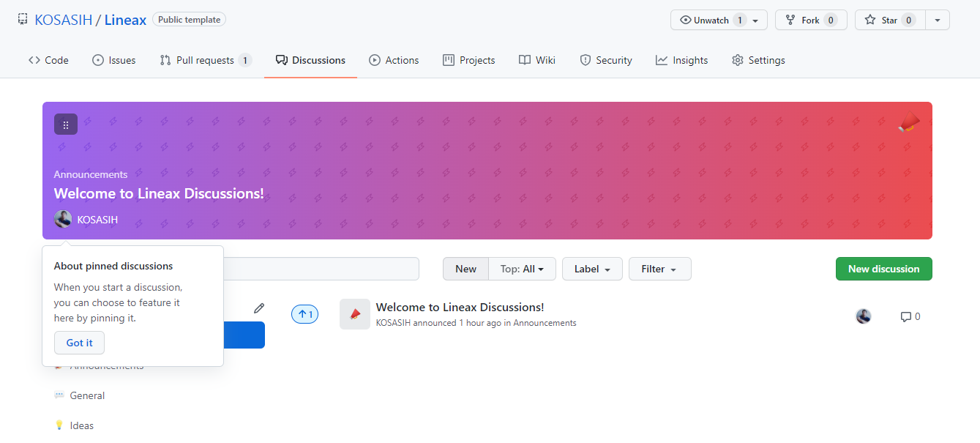
Task: Click KOSASIH avatar on the pinned banner
Action: click(63, 219)
